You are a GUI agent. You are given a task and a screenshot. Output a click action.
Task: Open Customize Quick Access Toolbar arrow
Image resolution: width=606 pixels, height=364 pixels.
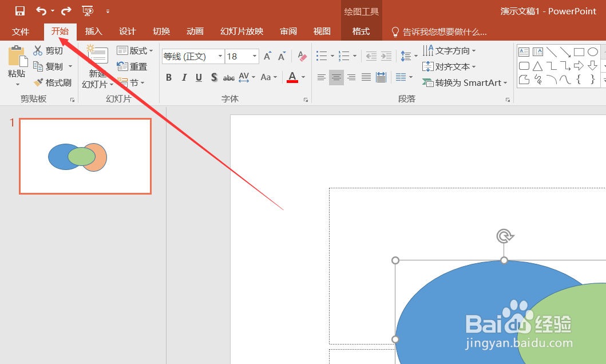[108, 11]
